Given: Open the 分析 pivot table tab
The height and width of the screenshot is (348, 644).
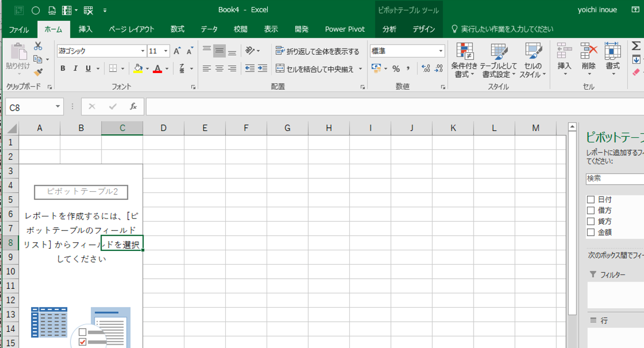Looking at the screenshot, I should click(x=389, y=29).
